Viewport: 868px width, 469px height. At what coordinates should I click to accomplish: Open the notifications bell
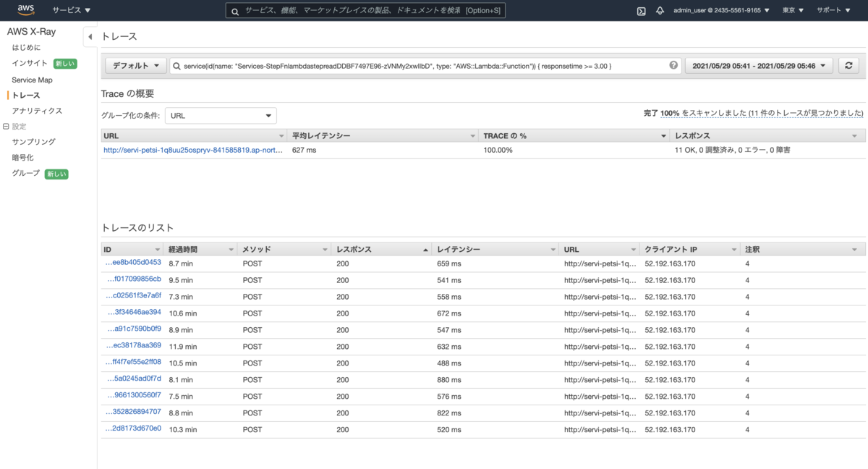tap(660, 11)
